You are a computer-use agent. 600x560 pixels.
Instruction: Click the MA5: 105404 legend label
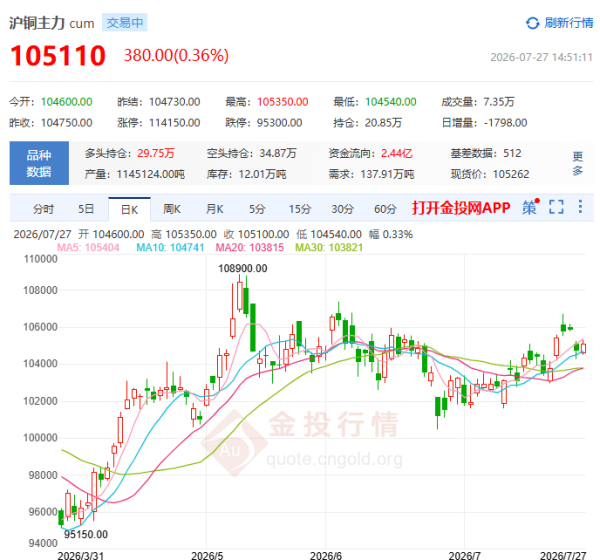pos(88,248)
